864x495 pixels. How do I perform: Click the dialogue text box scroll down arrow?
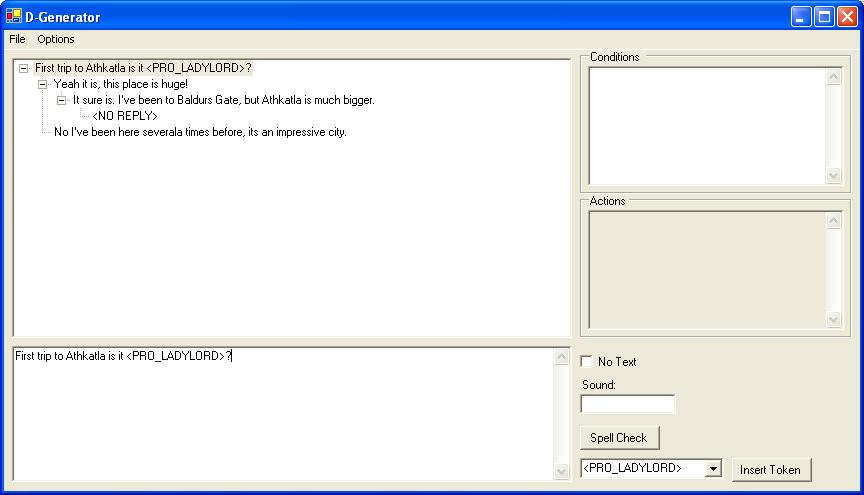(561, 471)
